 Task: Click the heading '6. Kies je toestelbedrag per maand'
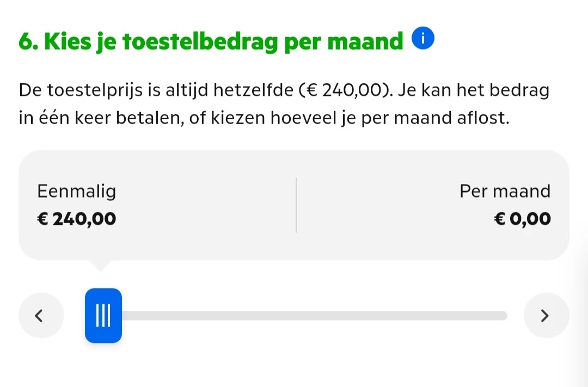[x=211, y=41]
